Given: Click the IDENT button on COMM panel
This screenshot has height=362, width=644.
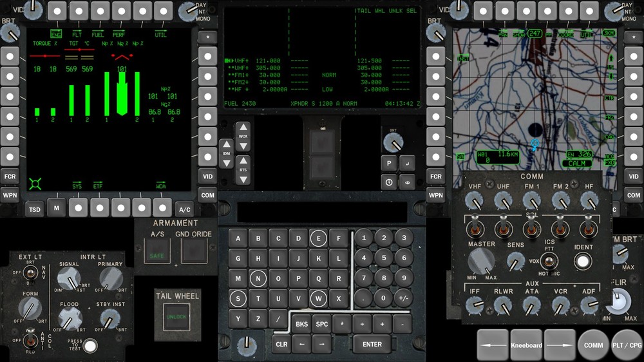Looking at the screenshot, I should pos(583,261).
